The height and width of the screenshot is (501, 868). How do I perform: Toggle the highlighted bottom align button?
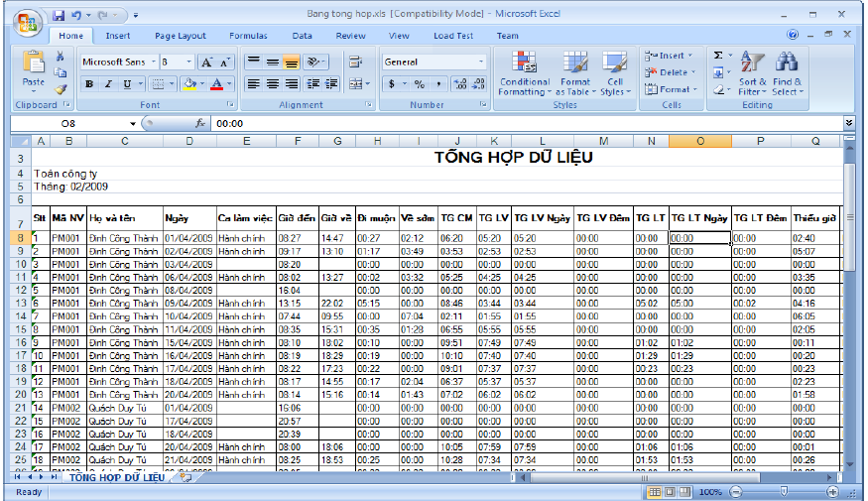292,62
